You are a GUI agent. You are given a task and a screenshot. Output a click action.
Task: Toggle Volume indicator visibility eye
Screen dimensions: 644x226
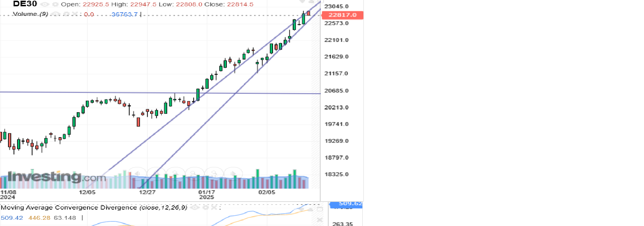pos(56,14)
